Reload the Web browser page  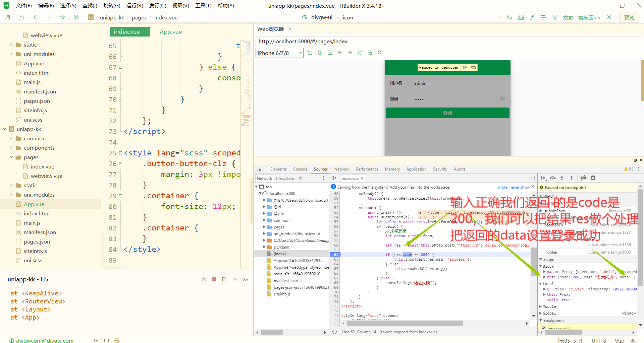coord(360,53)
